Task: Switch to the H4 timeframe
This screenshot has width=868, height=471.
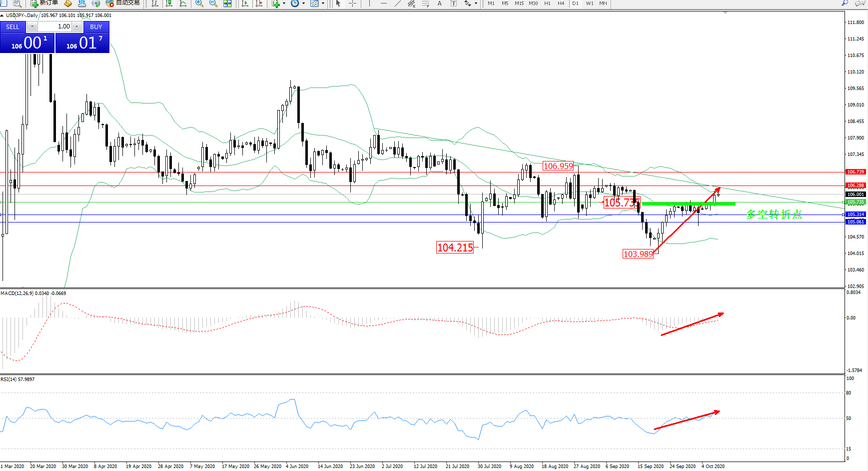Action: [x=561, y=3]
